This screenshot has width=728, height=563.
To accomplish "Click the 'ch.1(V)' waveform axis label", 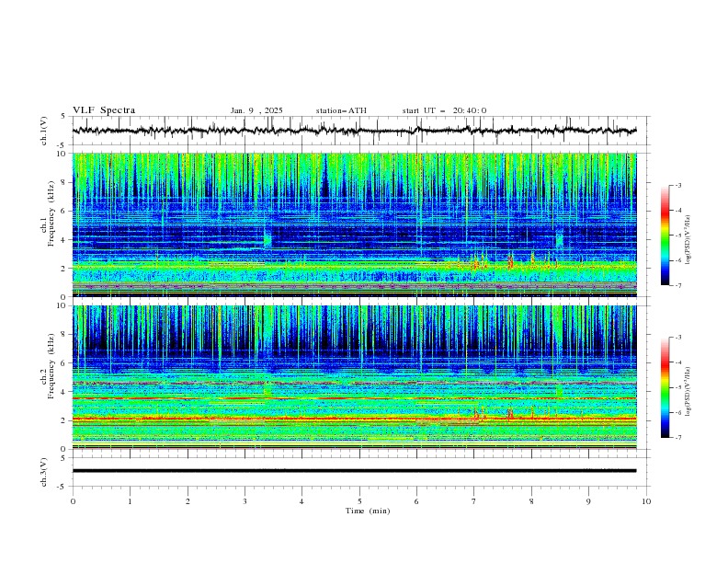I will [x=44, y=131].
